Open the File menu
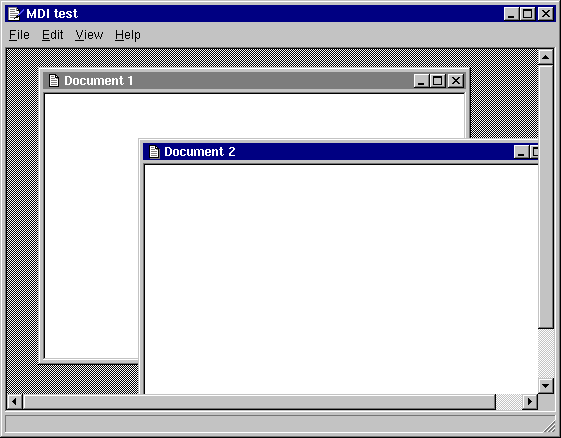The width and height of the screenshot is (561, 438). (x=19, y=35)
